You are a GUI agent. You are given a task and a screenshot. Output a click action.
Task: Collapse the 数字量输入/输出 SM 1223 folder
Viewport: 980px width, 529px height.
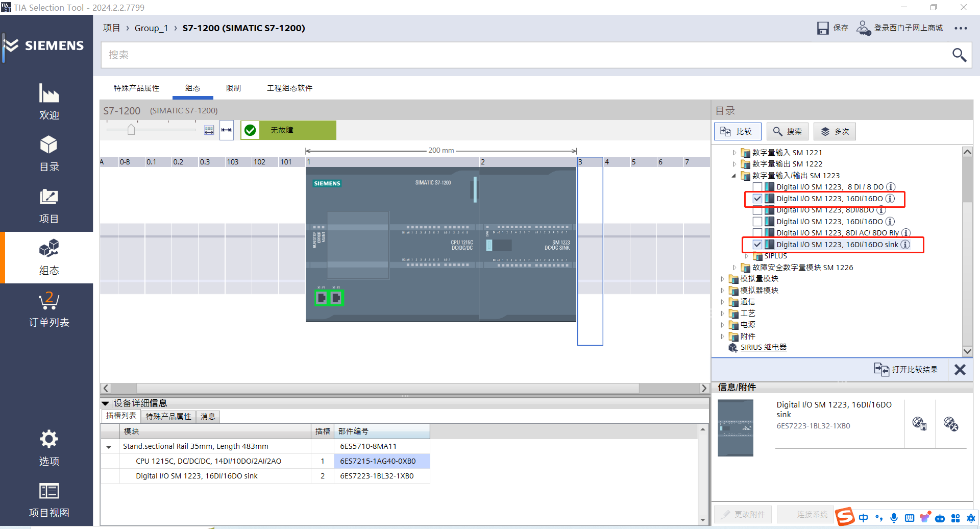click(734, 176)
